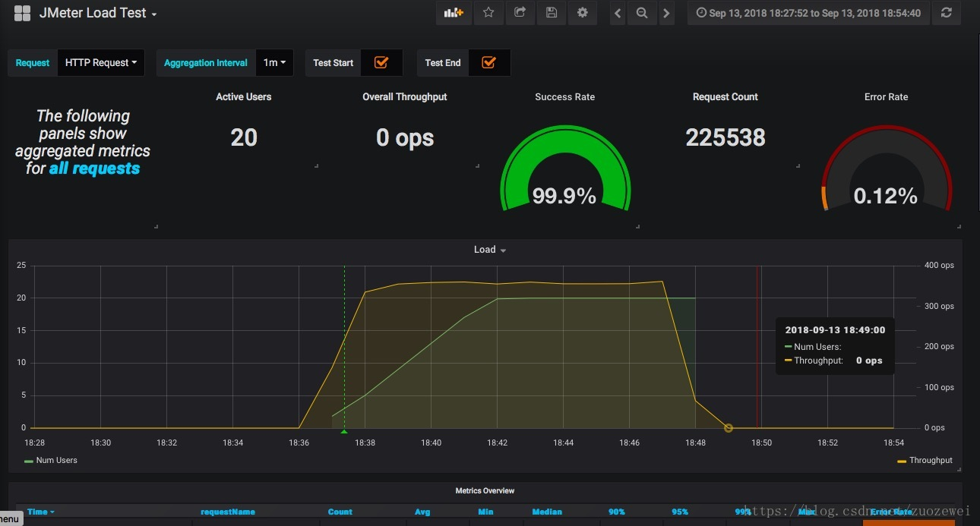Viewport: 980px width, 526px height.
Task: Sort table by Median column
Action: [x=547, y=512]
